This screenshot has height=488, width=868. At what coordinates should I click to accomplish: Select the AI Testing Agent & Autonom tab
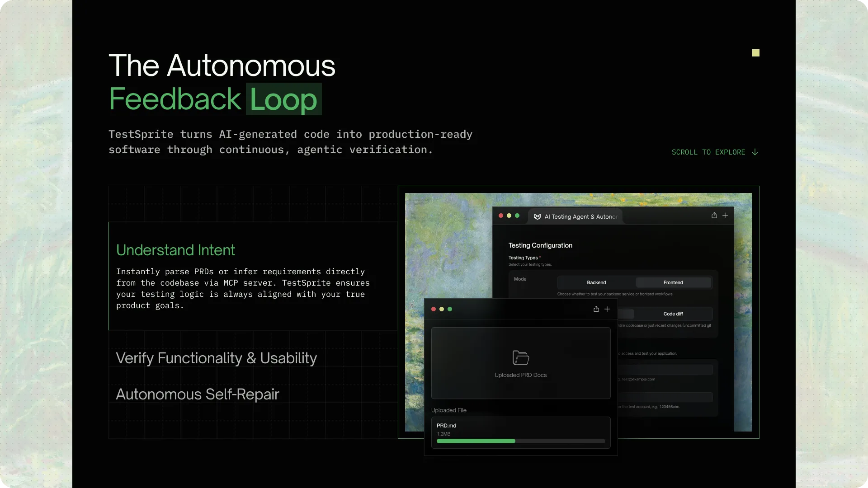pyautogui.click(x=576, y=217)
